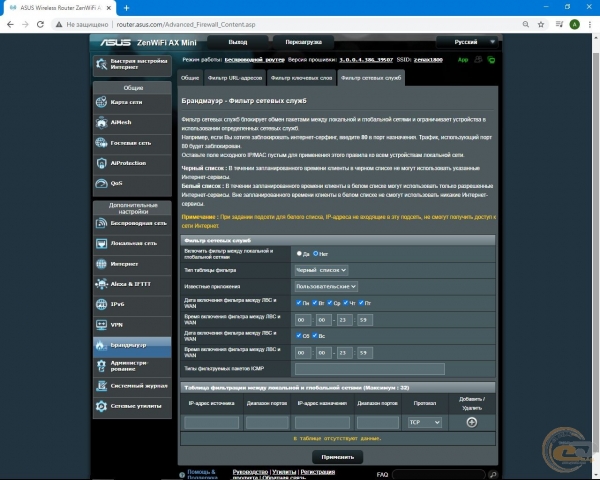The width and height of the screenshot is (600, 480).
Task: Click the destination IP address input field
Action: [x=322, y=423]
